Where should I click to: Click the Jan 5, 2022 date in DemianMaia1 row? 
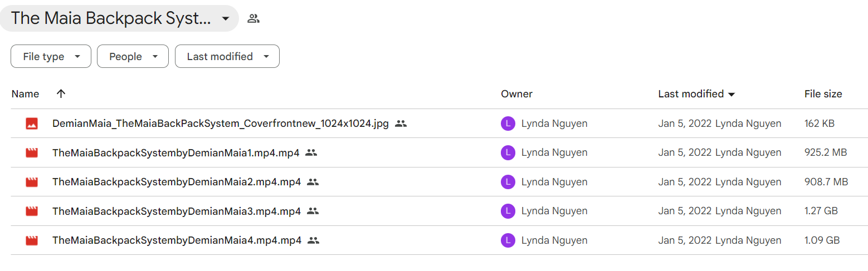(x=685, y=152)
